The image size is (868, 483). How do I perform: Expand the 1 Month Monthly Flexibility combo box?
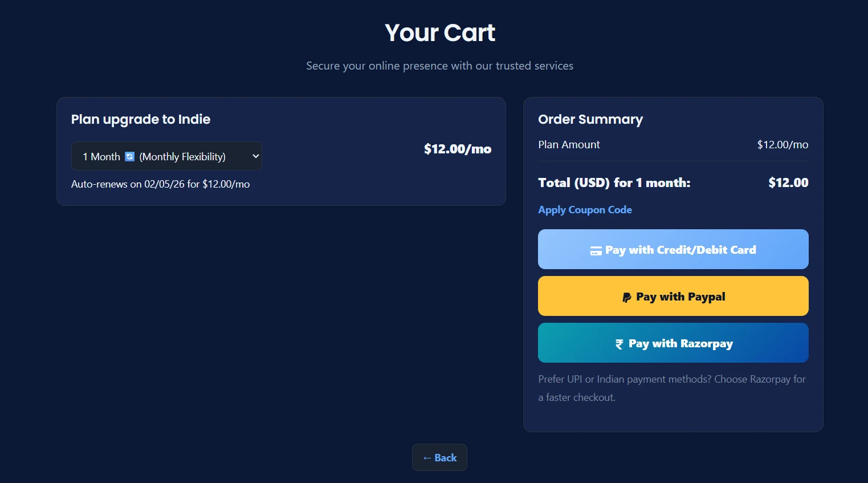click(166, 156)
